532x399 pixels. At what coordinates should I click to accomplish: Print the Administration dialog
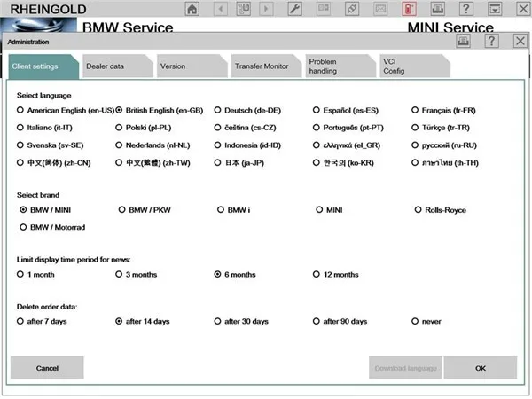[463, 42]
